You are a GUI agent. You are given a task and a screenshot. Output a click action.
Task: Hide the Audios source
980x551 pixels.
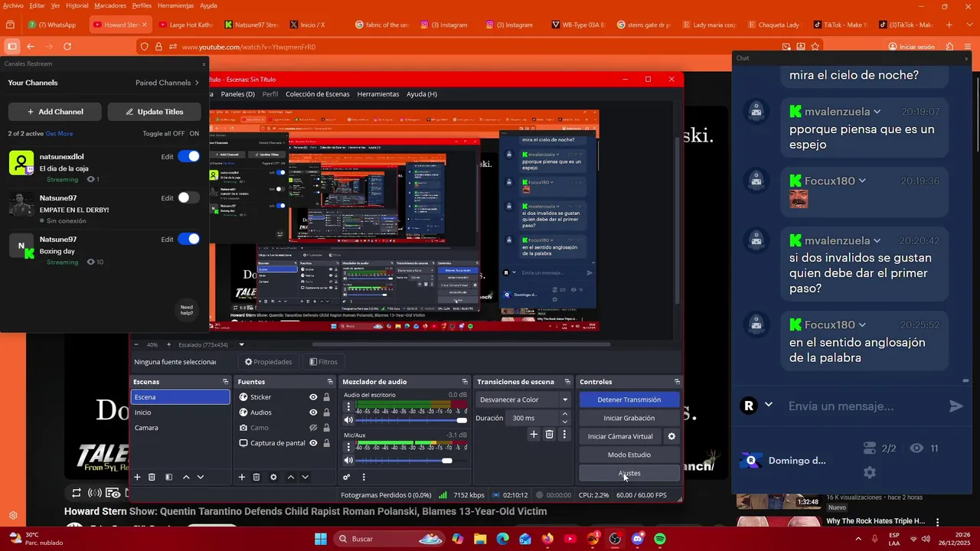313,412
